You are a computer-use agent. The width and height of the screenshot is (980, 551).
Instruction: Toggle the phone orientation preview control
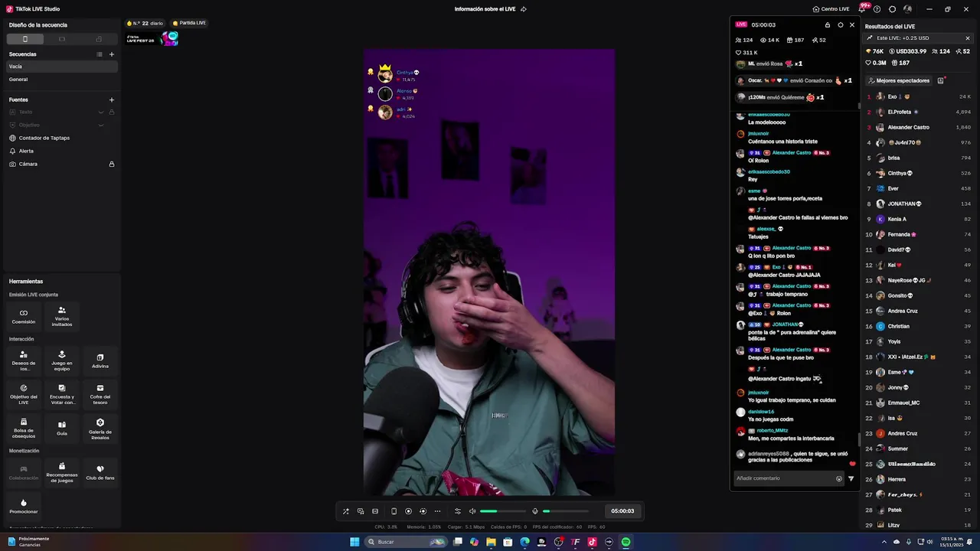coord(394,511)
